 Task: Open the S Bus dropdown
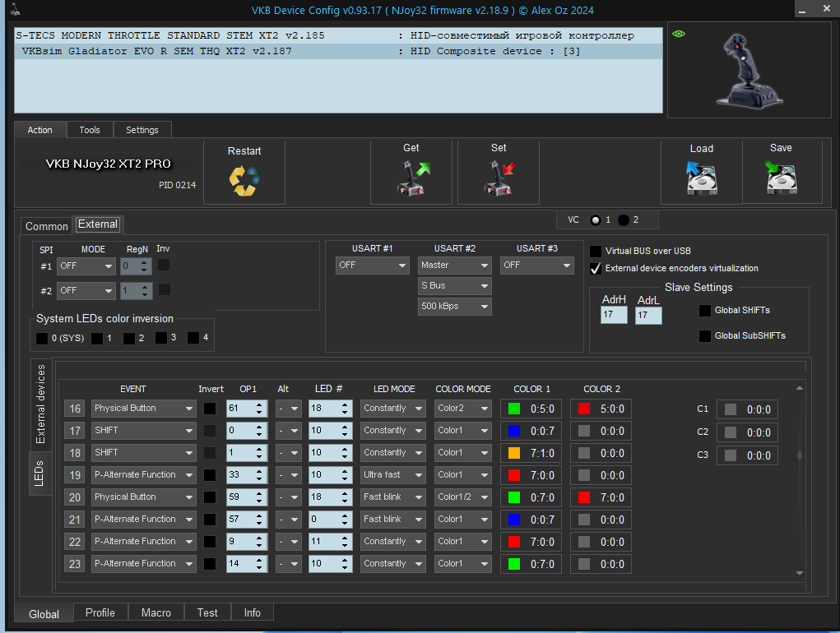tap(454, 286)
